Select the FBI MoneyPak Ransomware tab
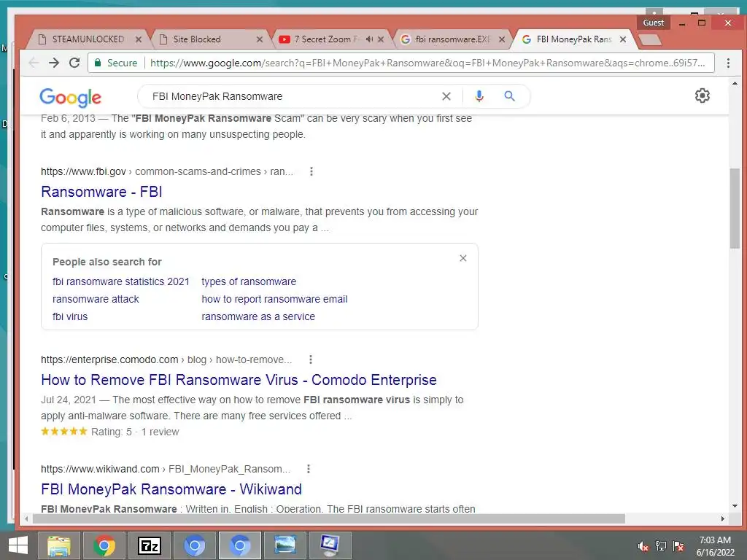The height and width of the screenshot is (560, 747). pyautogui.click(x=573, y=39)
